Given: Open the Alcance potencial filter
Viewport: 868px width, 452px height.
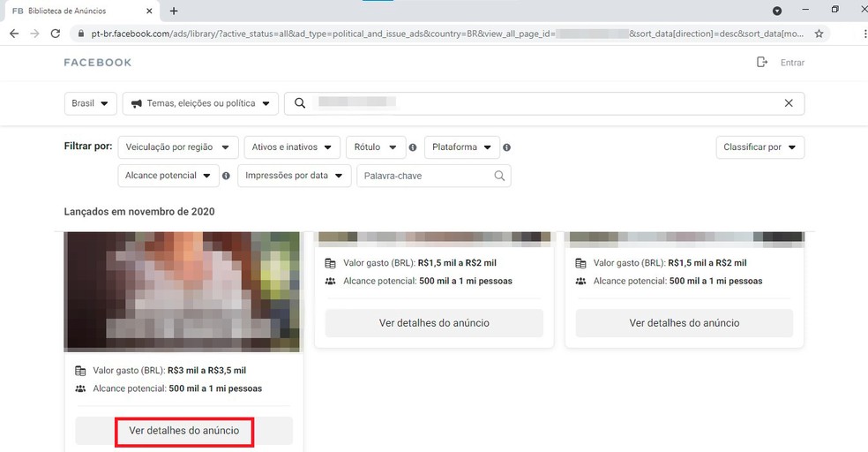Looking at the screenshot, I should (x=168, y=176).
